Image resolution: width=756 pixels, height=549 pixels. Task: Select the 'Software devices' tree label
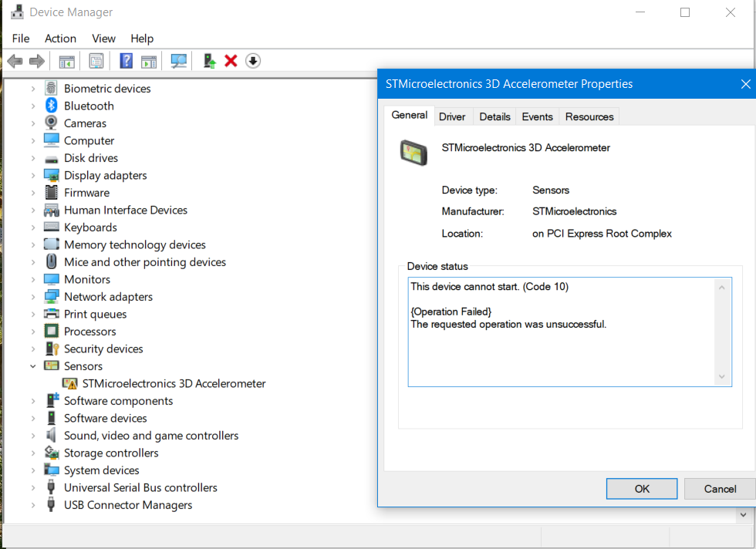pos(105,419)
